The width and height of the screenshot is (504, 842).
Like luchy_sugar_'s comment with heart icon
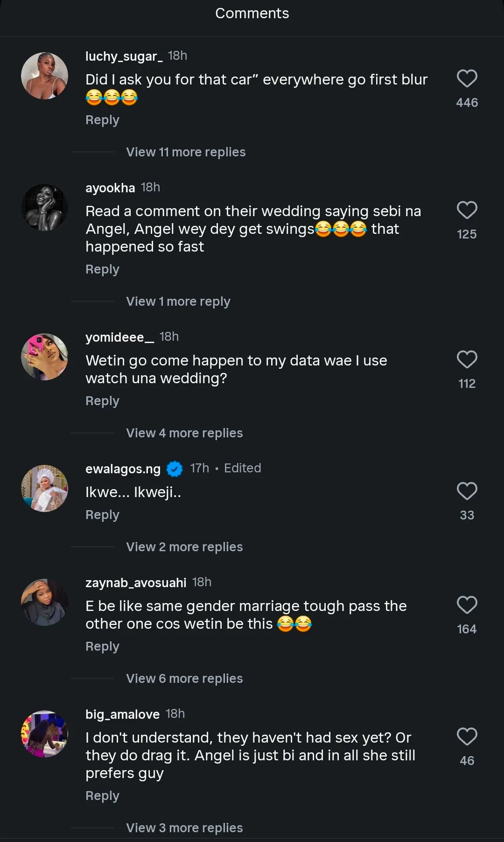[467, 78]
